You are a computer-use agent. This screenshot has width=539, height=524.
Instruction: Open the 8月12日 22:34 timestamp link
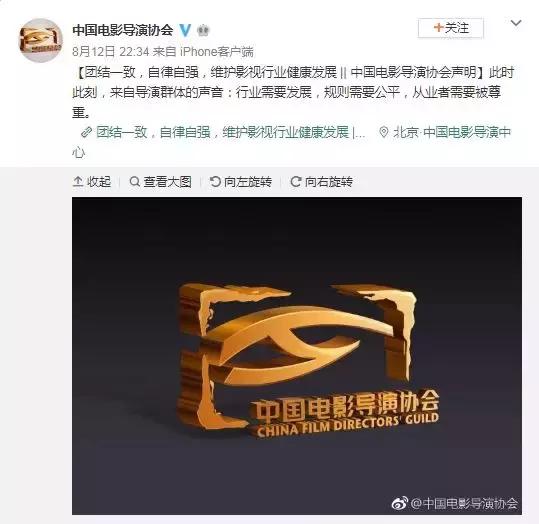click(x=111, y=52)
